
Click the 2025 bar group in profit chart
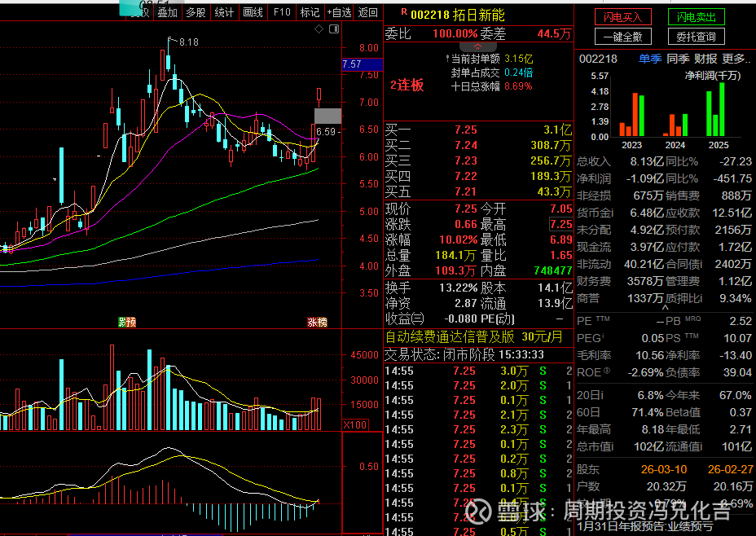[x=715, y=109]
